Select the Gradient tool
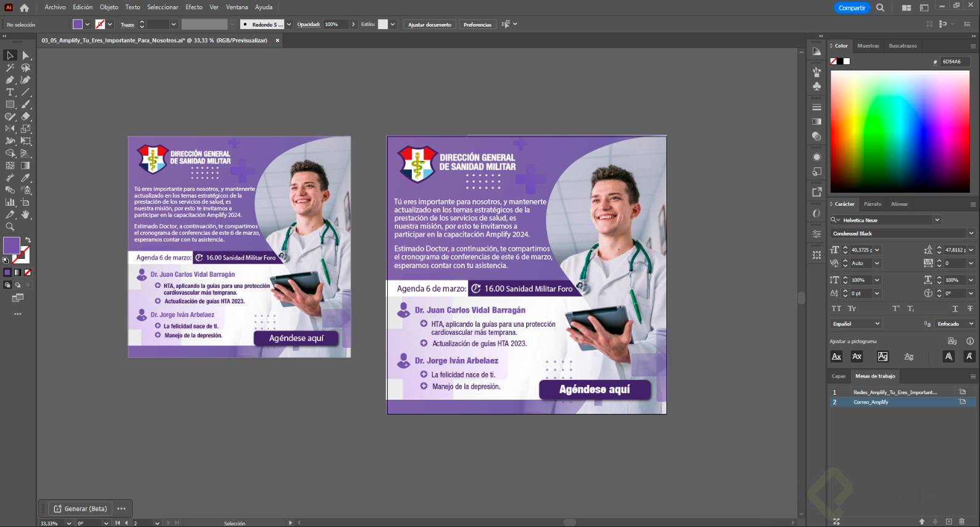 point(26,166)
